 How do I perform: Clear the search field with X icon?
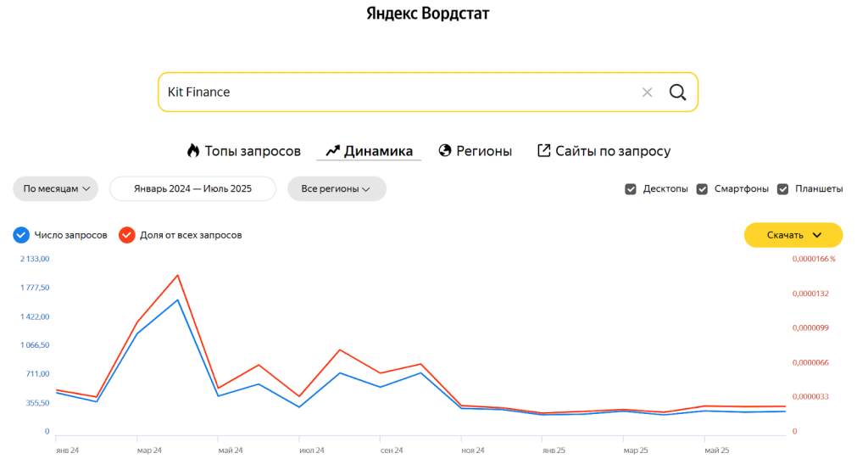[x=647, y=92]
